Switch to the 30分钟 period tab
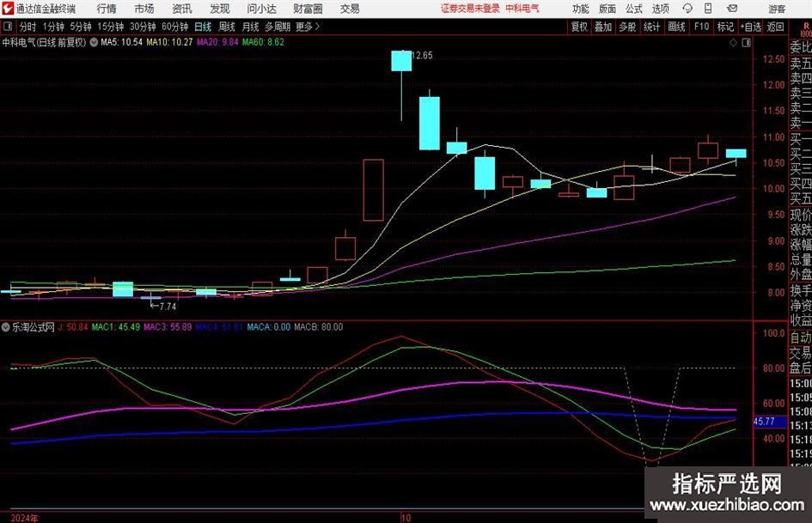Image resolution: width=812 pixels, height=523 pixels. (x=143, y=27)
